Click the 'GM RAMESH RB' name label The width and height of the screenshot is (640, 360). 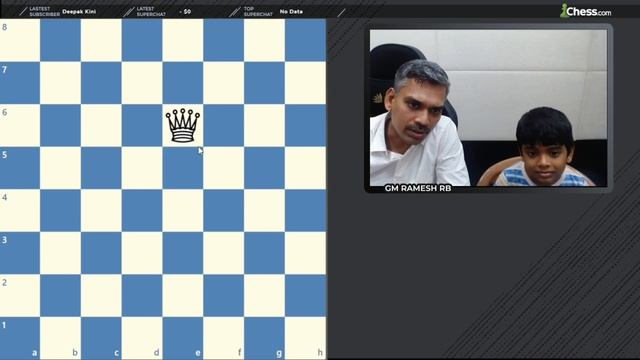click(418, 188)
